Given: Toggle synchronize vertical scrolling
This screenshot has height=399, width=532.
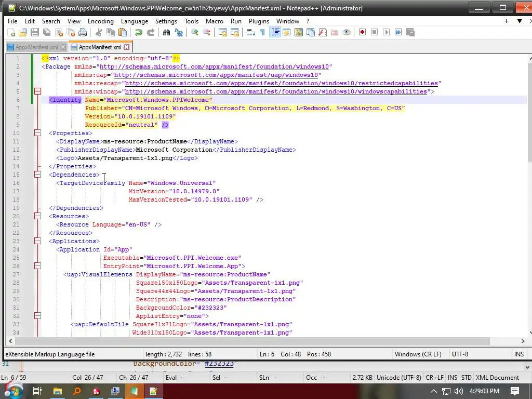Looking at the screenshot, I should pyautogui.click(x=223, y=33).
